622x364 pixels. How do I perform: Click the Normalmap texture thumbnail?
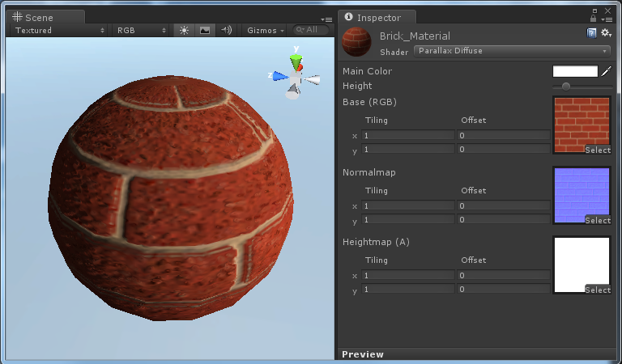tap(582, 195)
